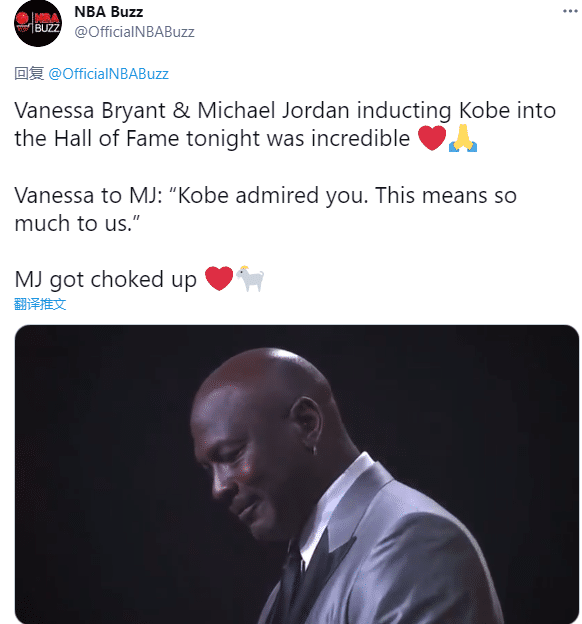Open the three-dot more options menu
This screenshot has height=624, width=582.
coord(570,11)
